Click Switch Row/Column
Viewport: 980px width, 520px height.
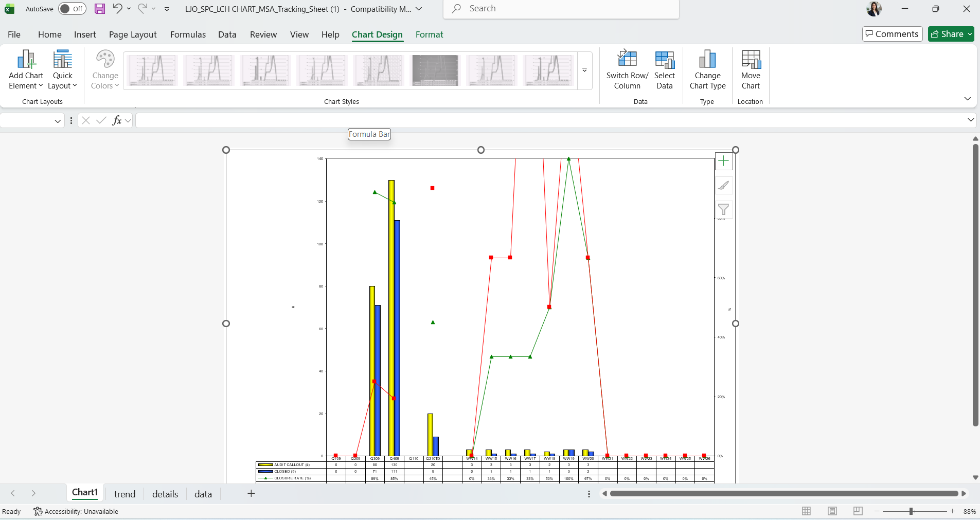(627, 70)
